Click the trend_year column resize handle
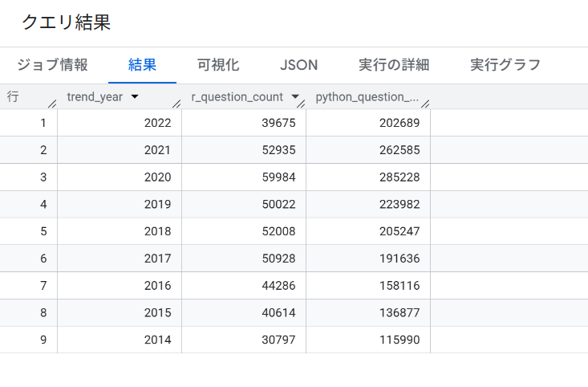The width and height of the screenshot is (588, 387). tap(176, 102)
